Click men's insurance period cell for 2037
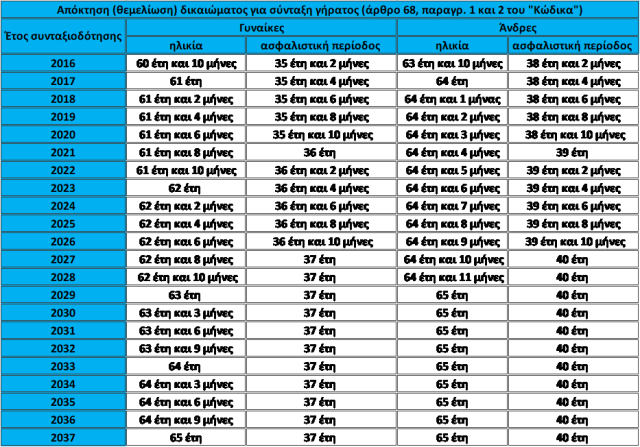Image resolution: width=640 pixels, height=447 pixels. tap(572, 438)
